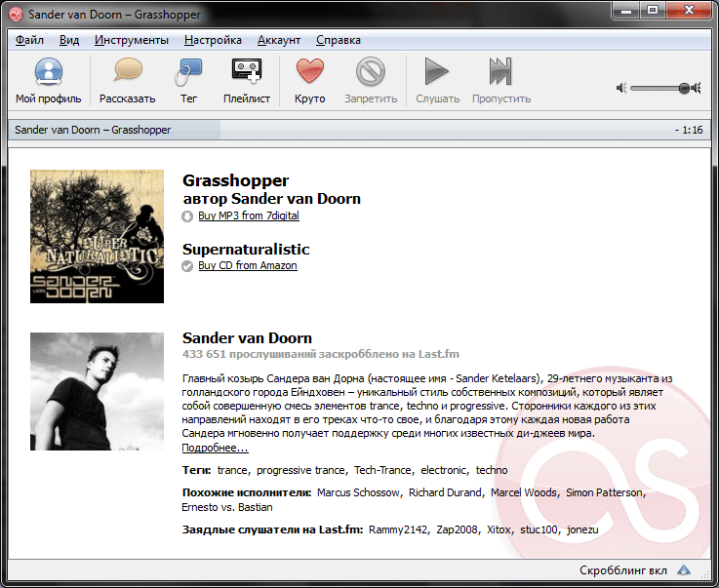
Task: Click the loud speaker icon
Action: tap(697, 88)
